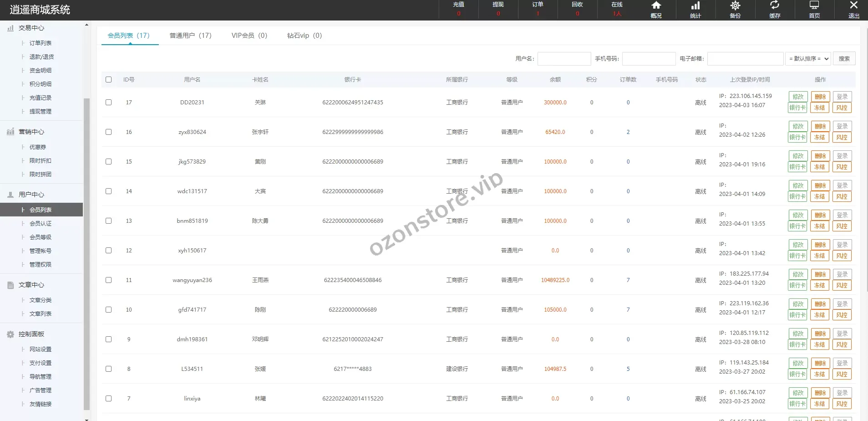This screenshot has height=421, width=868.
Task: Click the 交易中心 chart icon in sidebar
Action: pyautogui.click(x=10, y=28)
